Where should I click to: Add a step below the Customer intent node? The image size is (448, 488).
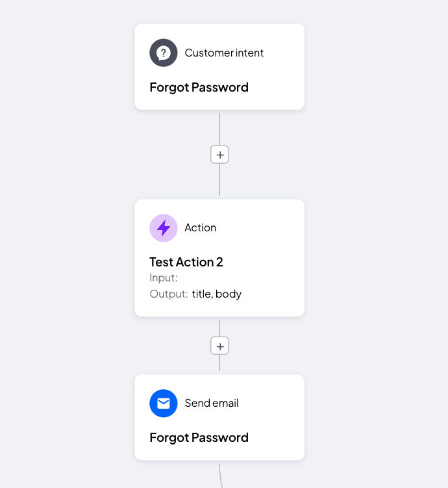(219, 155)
